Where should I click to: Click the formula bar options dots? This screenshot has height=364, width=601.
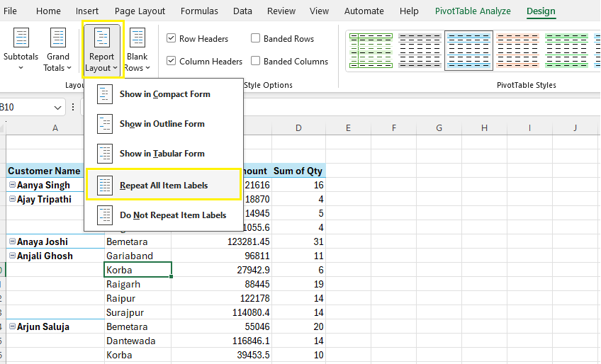pyautogui.click(x=73, y=107)
